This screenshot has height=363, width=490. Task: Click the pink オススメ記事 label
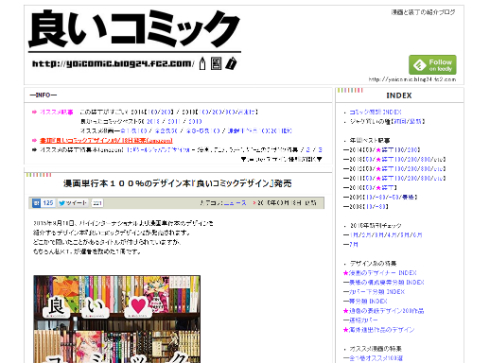click(x=56, y=112)
